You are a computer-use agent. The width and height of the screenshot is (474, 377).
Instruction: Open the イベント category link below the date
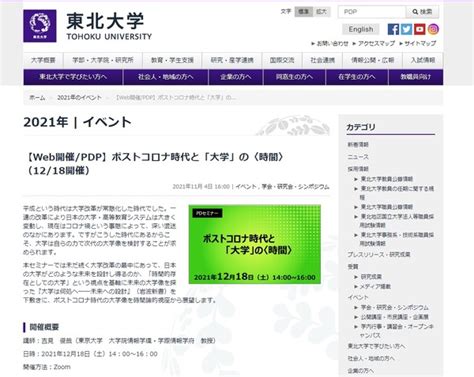coord(246,187)
